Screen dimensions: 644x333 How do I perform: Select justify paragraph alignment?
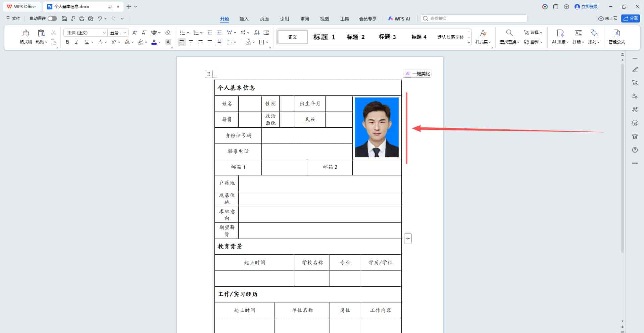coord(210,42)
